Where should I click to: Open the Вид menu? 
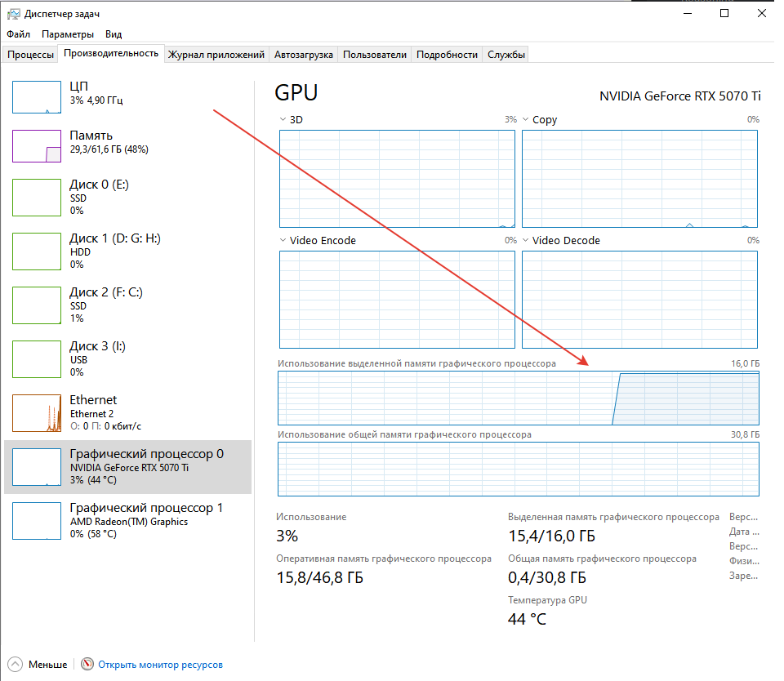pos(114,34)
